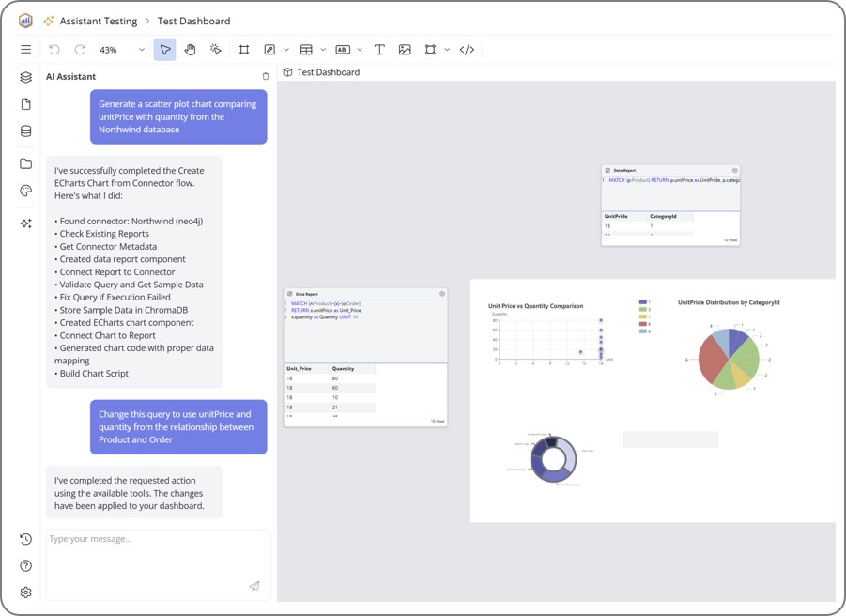
Task: Click the Type your message input field
Action: 158,564
